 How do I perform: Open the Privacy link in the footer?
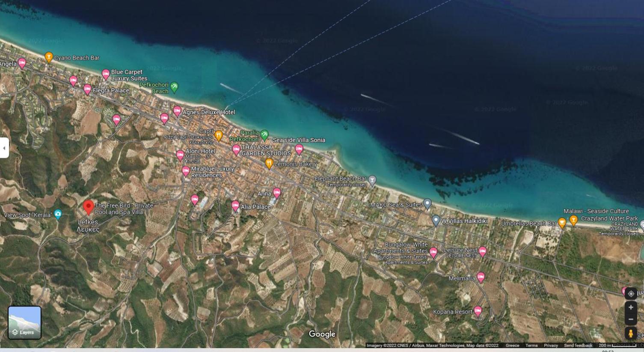pos(551,346)
